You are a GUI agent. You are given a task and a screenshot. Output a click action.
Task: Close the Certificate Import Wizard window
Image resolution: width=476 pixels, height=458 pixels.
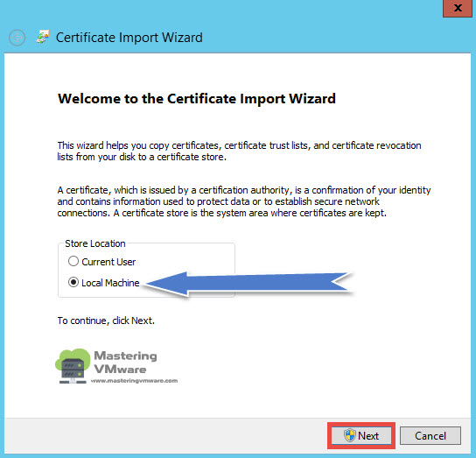[458, 8]
